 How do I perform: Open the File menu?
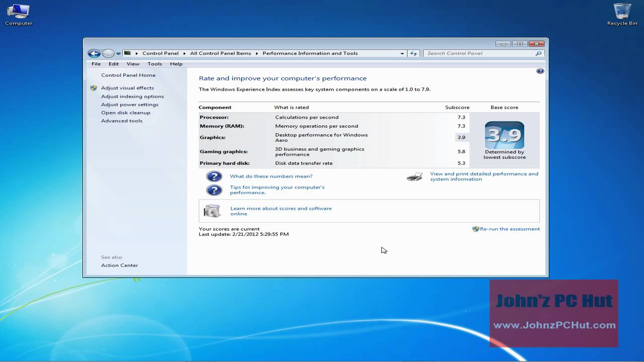coord(96,64)
